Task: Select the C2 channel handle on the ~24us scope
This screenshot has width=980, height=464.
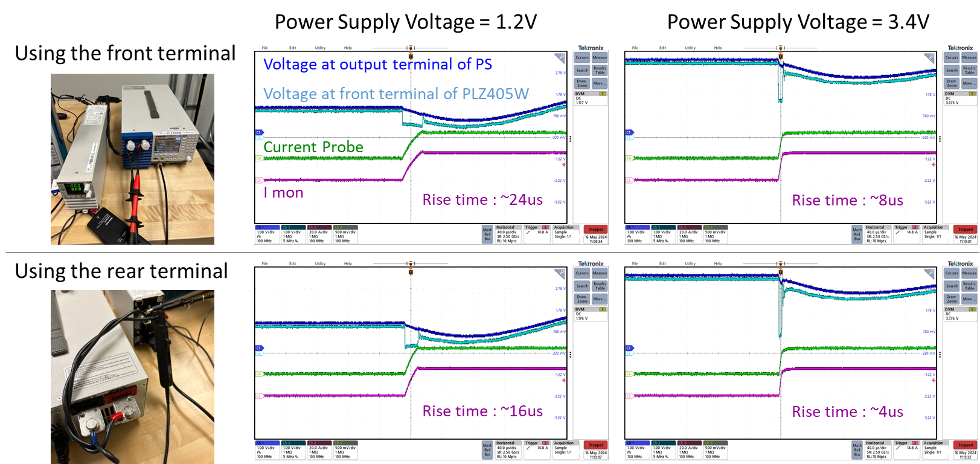Action: [259, 137]
